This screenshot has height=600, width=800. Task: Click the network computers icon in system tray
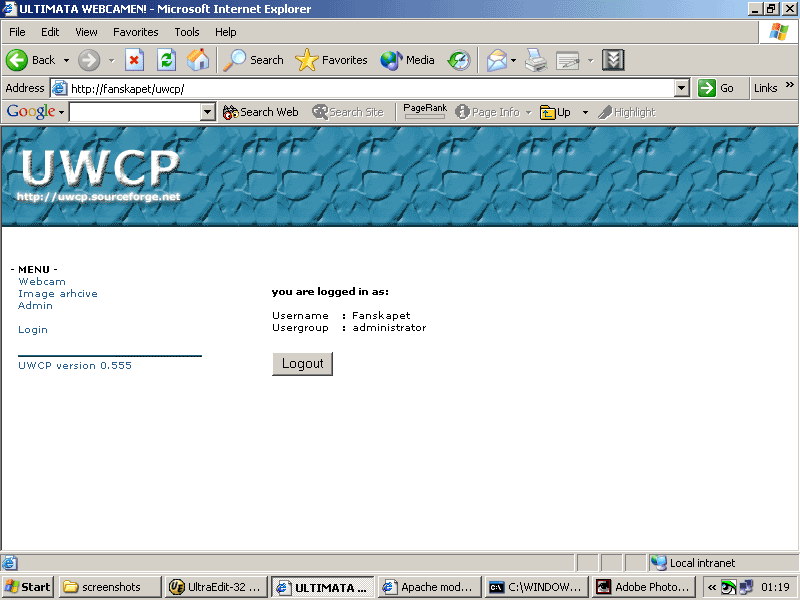[746, 588]
